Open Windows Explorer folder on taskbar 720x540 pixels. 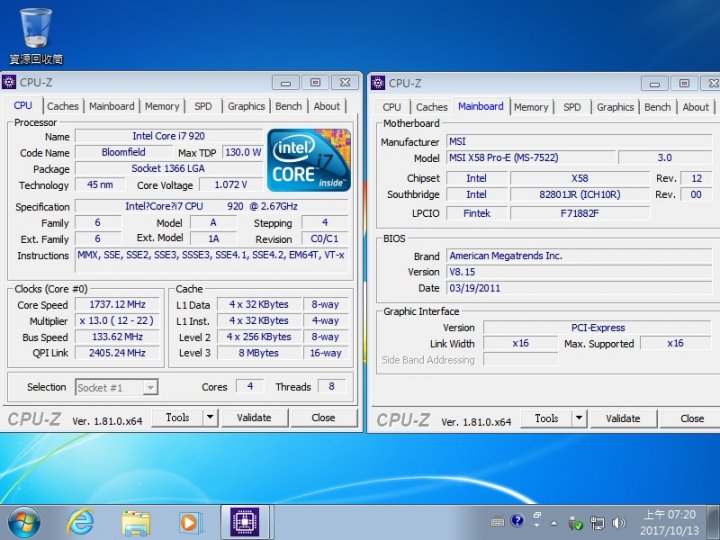coord(136,523)
